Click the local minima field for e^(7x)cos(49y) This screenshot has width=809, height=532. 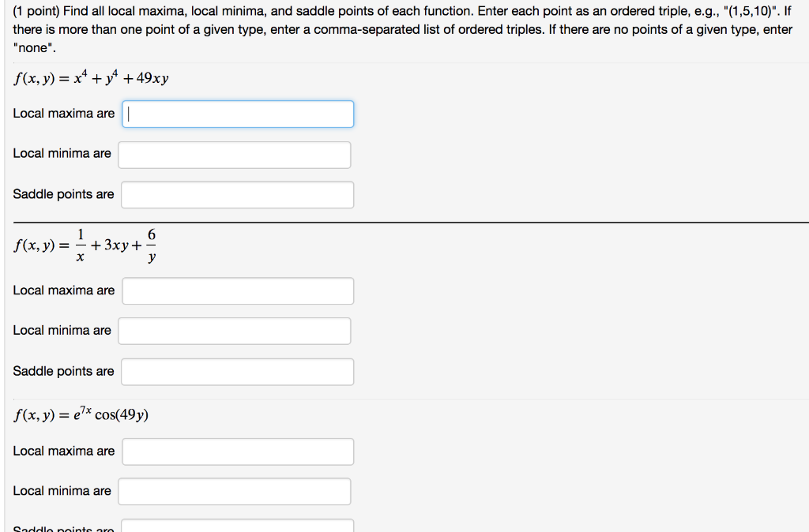234,491
